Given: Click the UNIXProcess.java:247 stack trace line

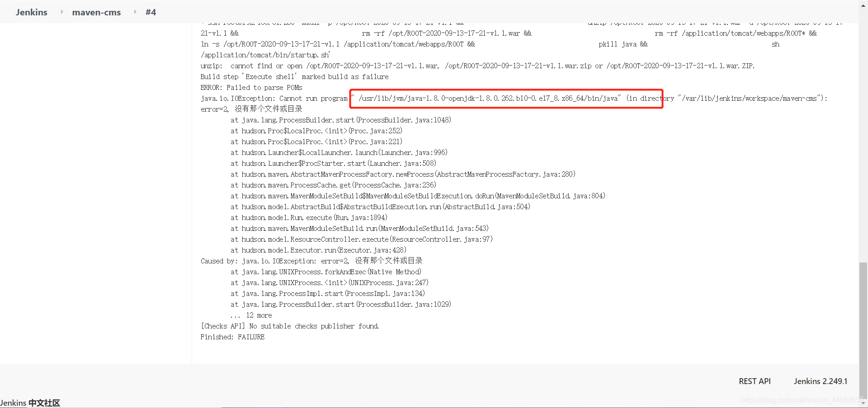Looking at the screenshot, I should pos(330,283).
